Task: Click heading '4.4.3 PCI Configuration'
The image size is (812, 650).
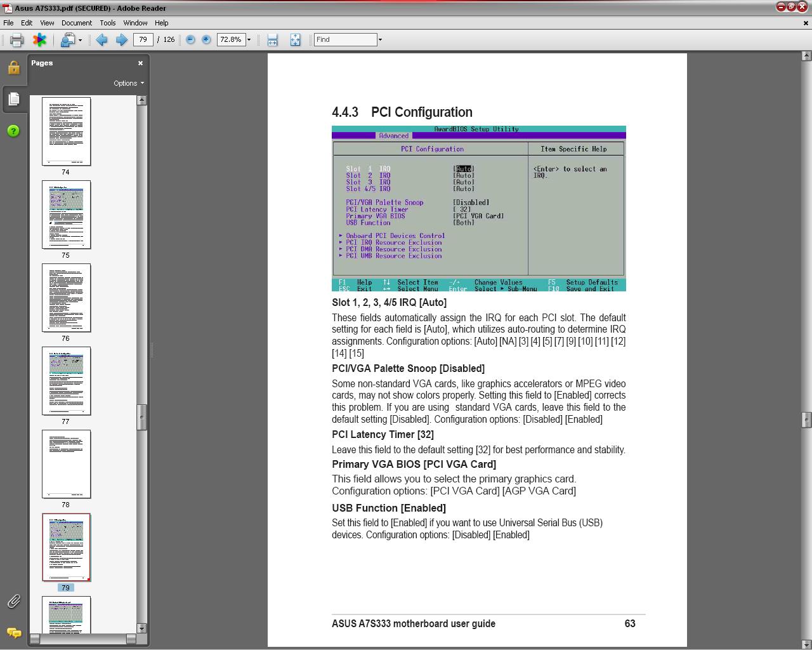Action: click(x=402, y=112)
